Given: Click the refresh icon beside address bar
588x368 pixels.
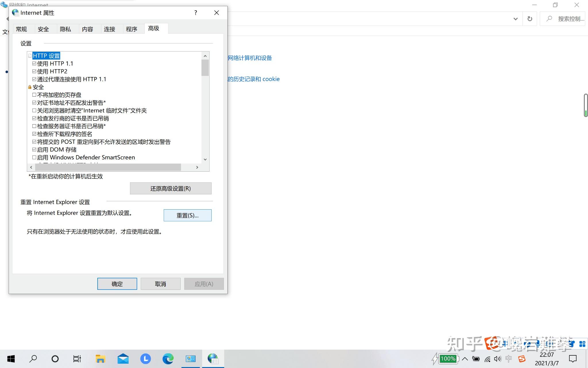Looking at the screenshot, I should 530,19.
